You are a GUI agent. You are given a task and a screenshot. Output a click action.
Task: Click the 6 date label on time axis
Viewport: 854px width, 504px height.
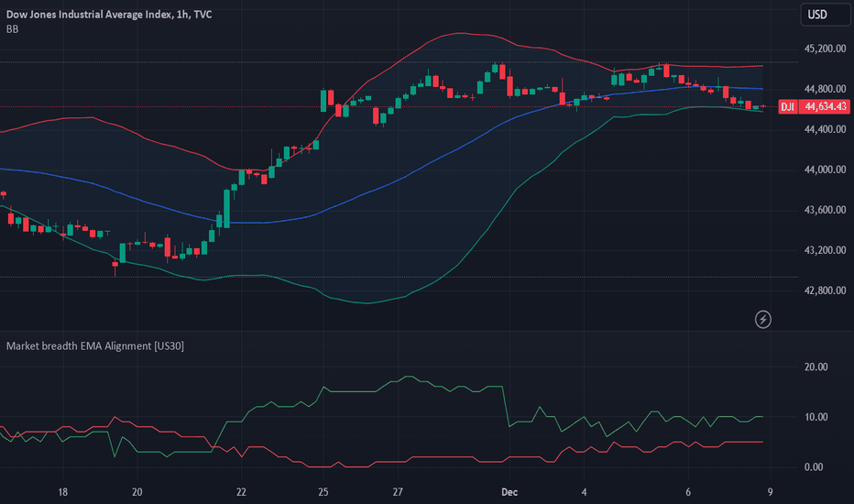coord(688,492)
